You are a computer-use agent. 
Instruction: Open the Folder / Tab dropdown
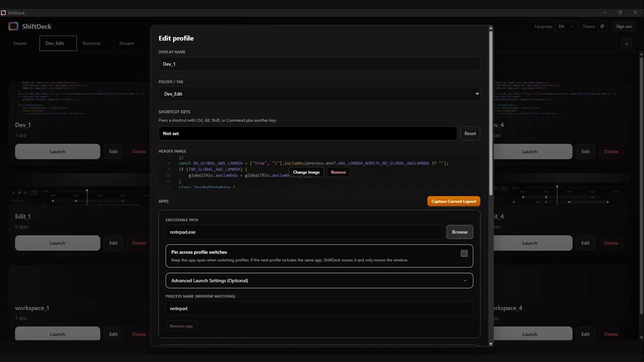(x=319, y=94)
